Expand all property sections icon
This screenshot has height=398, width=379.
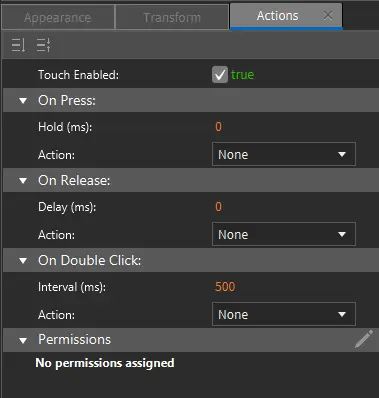(18, 45)
